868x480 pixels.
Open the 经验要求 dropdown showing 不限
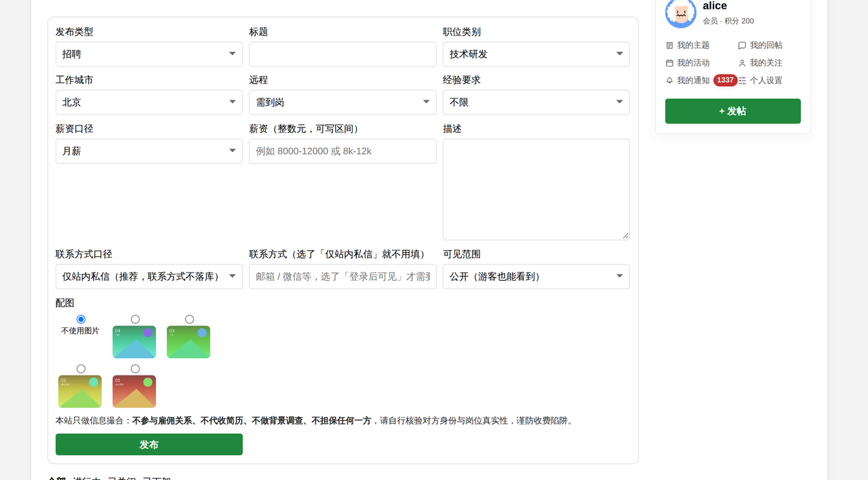(x=536, y=102)
